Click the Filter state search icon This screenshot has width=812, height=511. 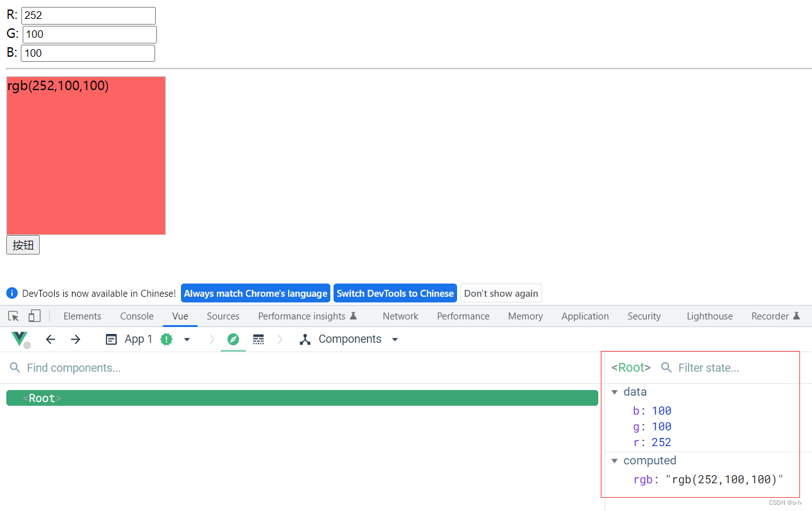[666, 367]
